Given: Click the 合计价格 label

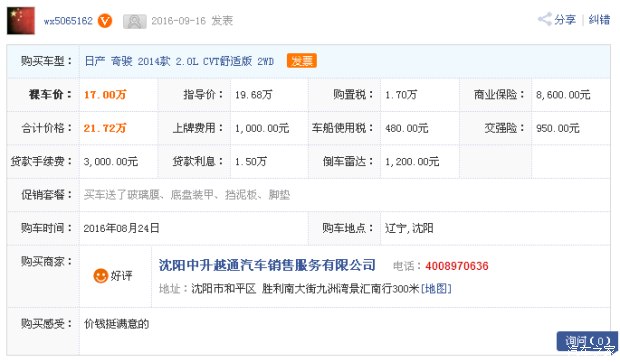Looking at the screenshot, I should click(x=47, y=128).
